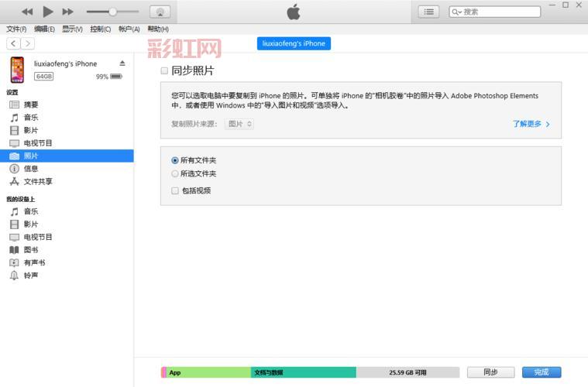Check the 包括视频 checkbox

coord(175,190)
